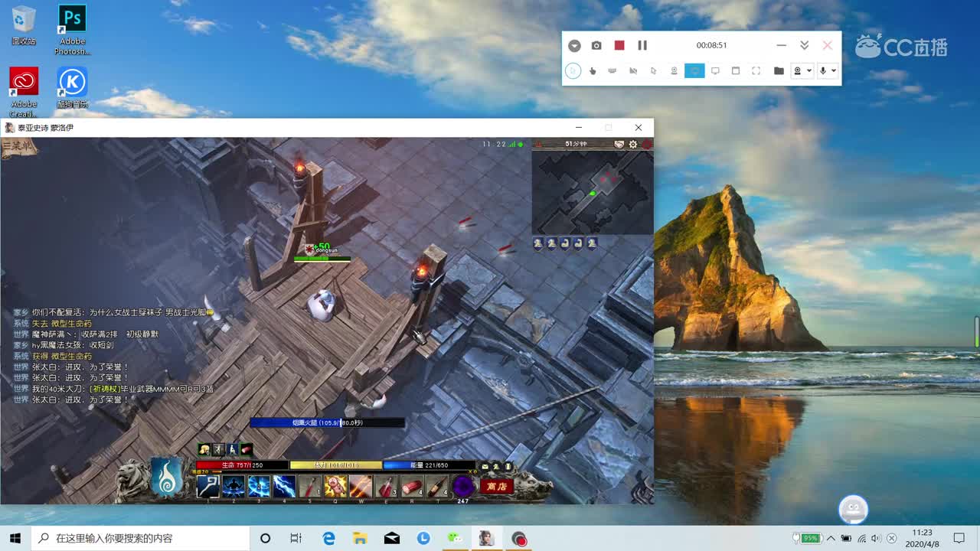The width and height of the screenshot is (980, 551).
Task: Click the first ally shield icon under minimap
Action: pos(538,243)
